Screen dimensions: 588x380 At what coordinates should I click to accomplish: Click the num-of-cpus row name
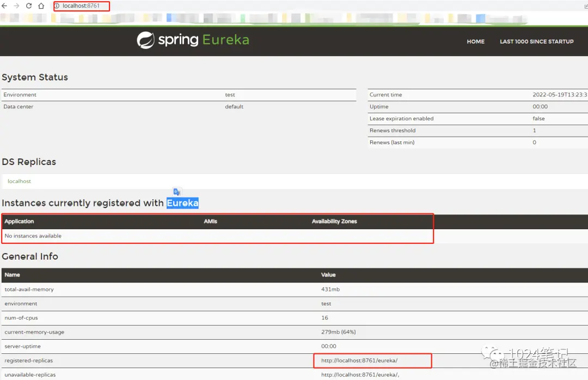pos(21,318)
